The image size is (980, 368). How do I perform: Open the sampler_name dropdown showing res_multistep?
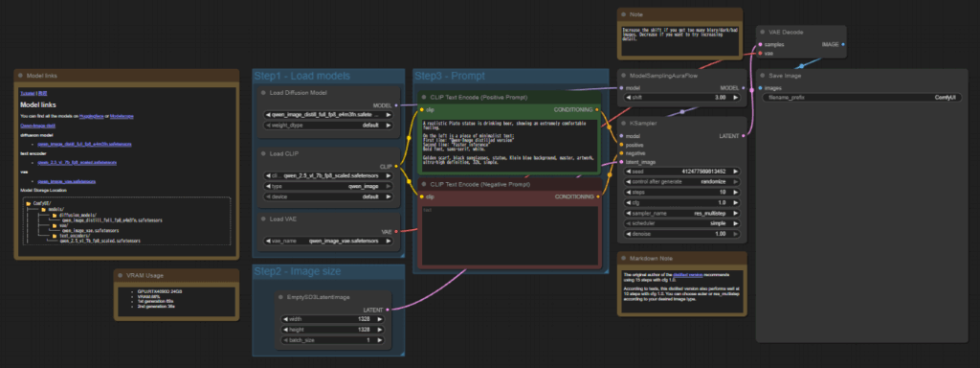point(681,213)
